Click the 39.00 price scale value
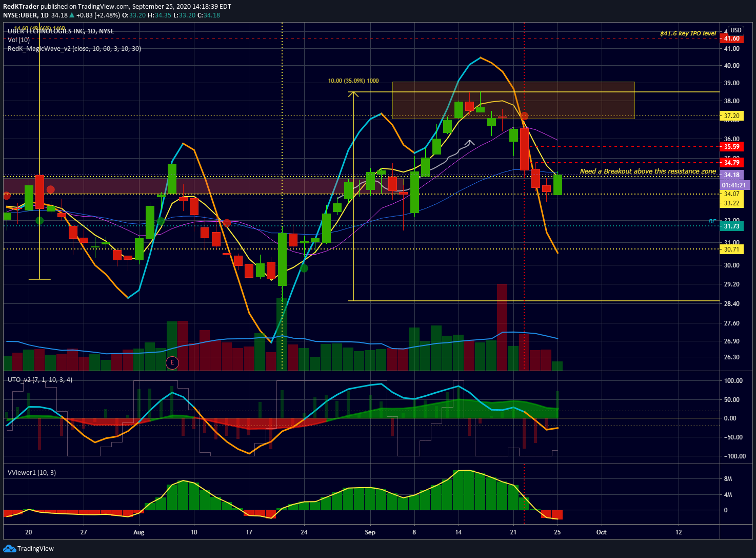 pyautogui.click(x=731, y=83)
